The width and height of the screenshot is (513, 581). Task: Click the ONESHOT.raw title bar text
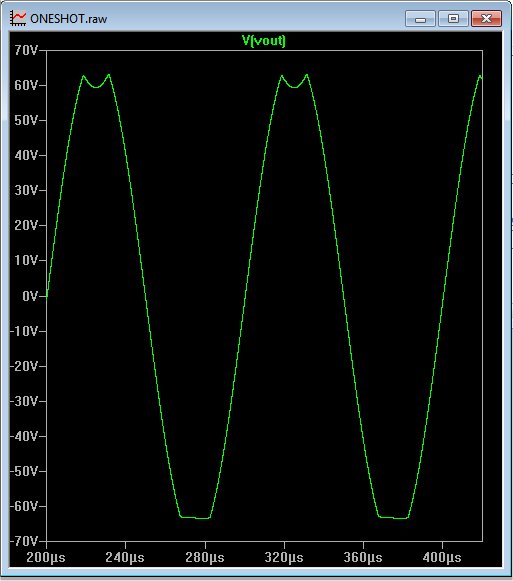click(x=69, y=19)
